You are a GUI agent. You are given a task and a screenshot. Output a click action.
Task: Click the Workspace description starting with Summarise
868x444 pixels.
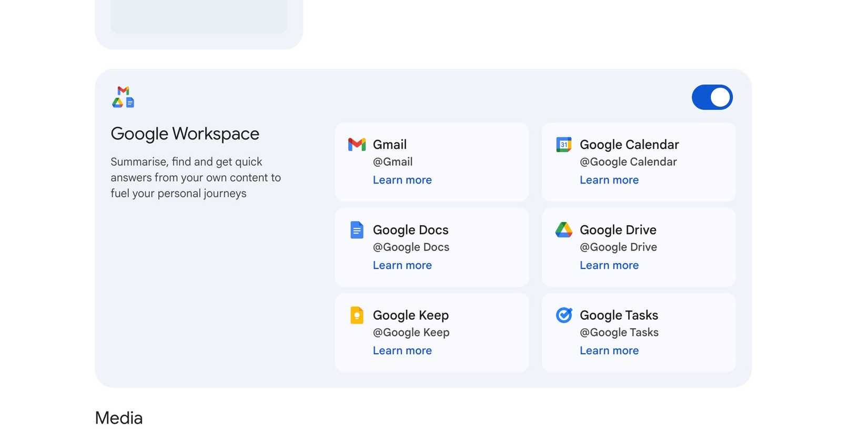(195, 178)
